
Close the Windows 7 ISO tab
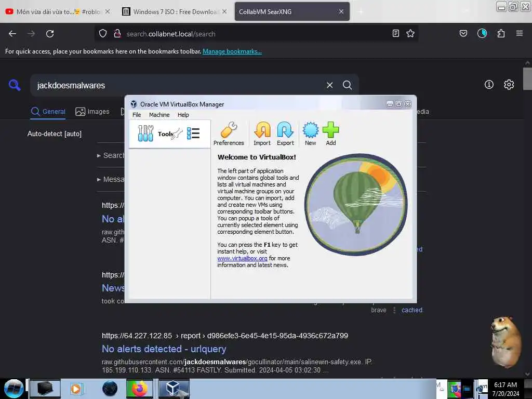point(224,11)
